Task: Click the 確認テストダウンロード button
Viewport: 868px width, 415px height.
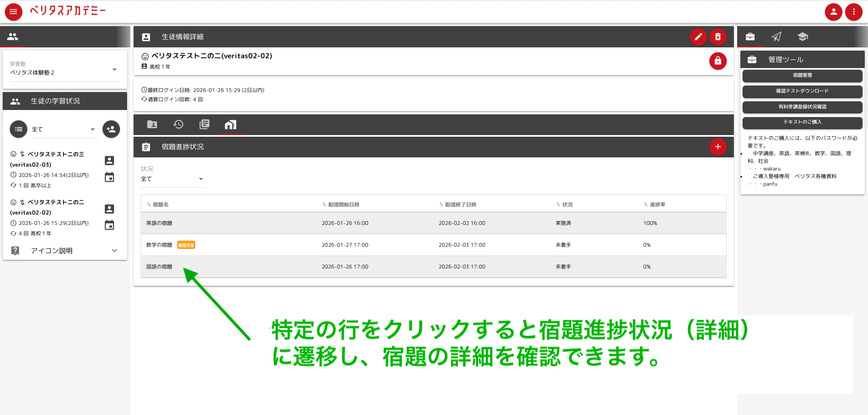Action: click(x=802, y=91)
